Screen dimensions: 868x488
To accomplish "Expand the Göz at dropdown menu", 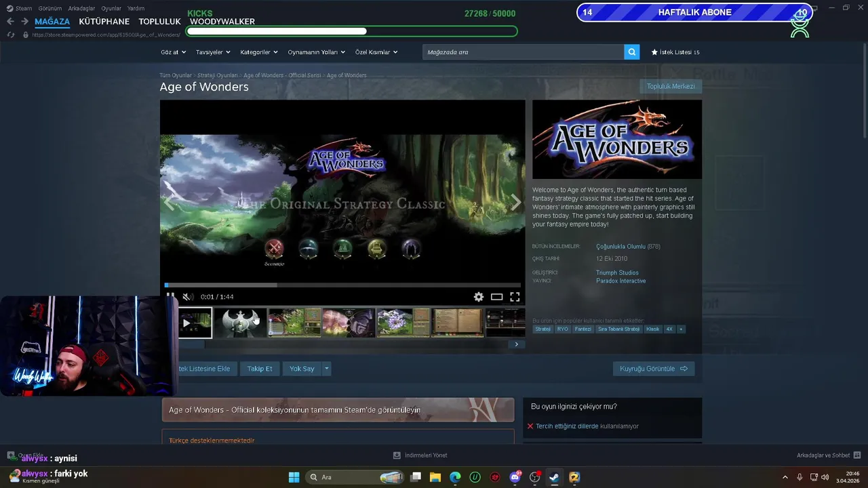I will 173,52.
